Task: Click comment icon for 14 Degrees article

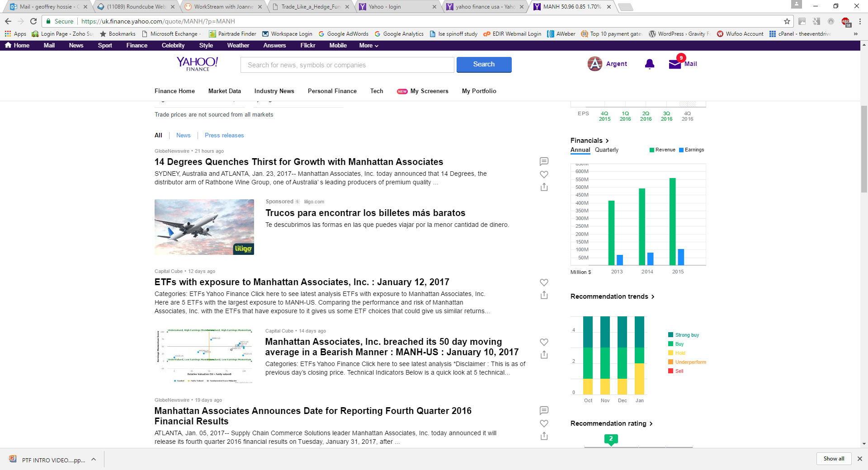Action: tap(544, 161)
